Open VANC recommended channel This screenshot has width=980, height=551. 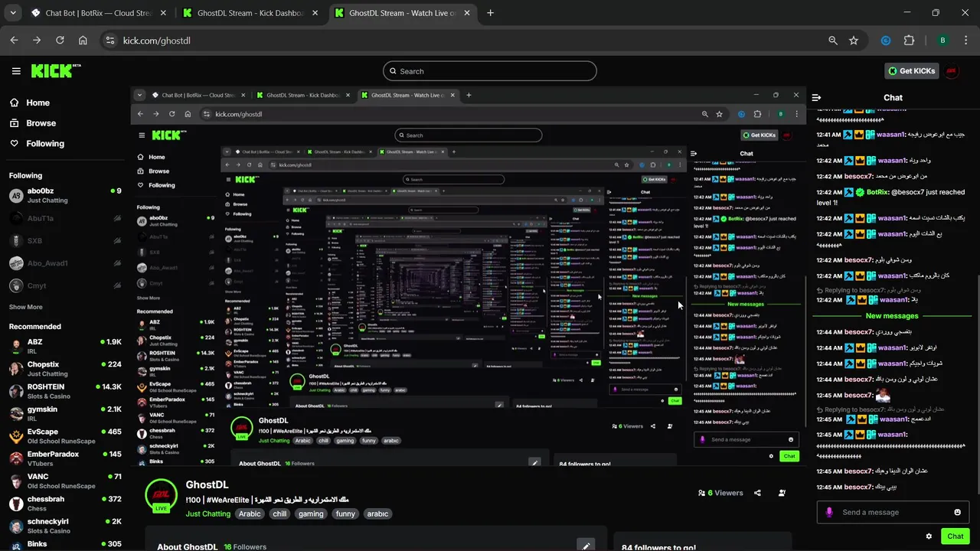pos(65,481)
